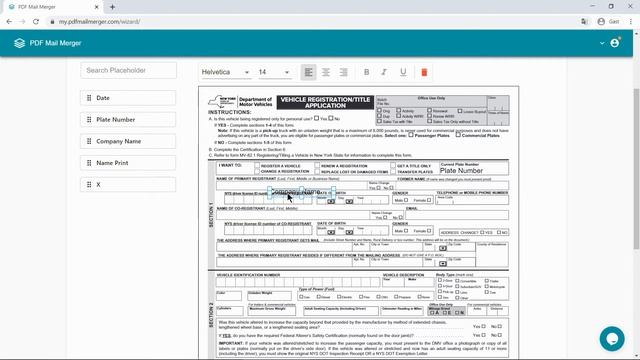Center align the placeholder text
This screenshot has width=640, height=360.
(326, 72)
